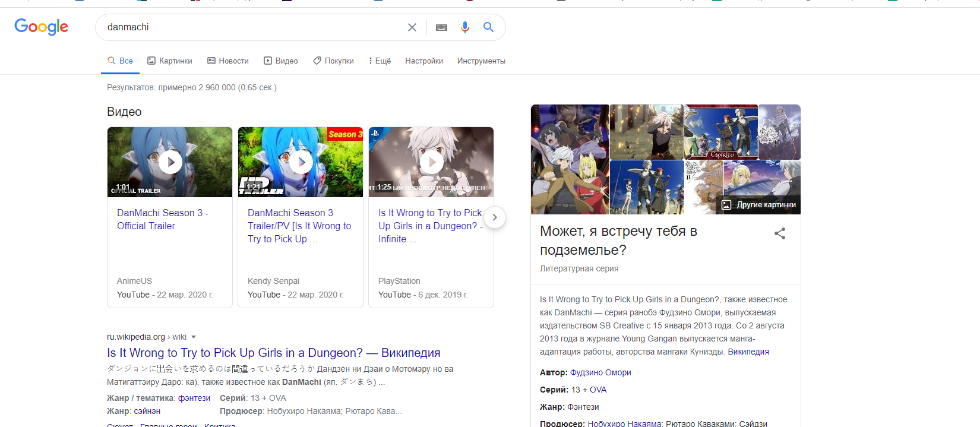Switch to the Новости tab
This screenshot has height=427, width=980.
click(228, 61)
